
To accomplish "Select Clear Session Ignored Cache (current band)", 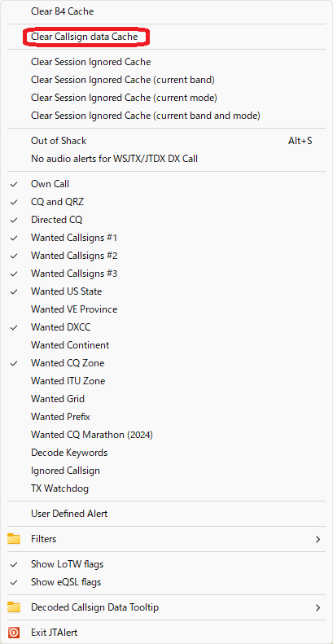I will click(x=166, y=80).
